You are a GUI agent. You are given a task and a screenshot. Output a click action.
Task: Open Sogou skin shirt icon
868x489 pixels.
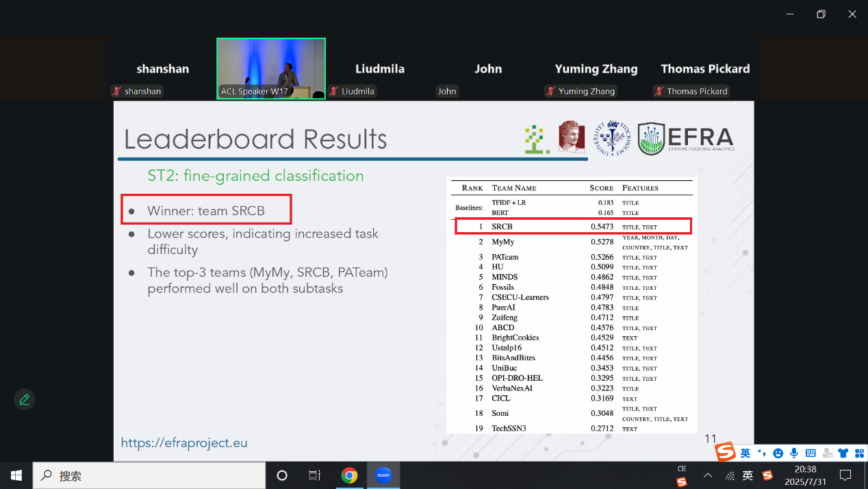[843, 453]
